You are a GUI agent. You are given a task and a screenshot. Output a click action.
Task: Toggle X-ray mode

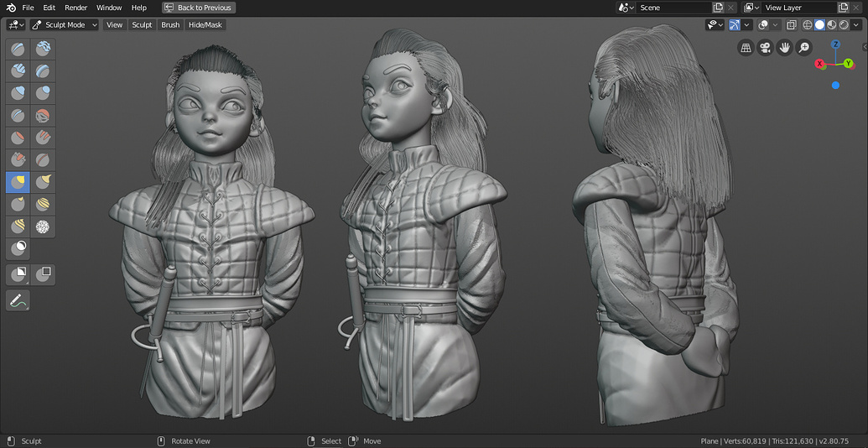(792, 25)
